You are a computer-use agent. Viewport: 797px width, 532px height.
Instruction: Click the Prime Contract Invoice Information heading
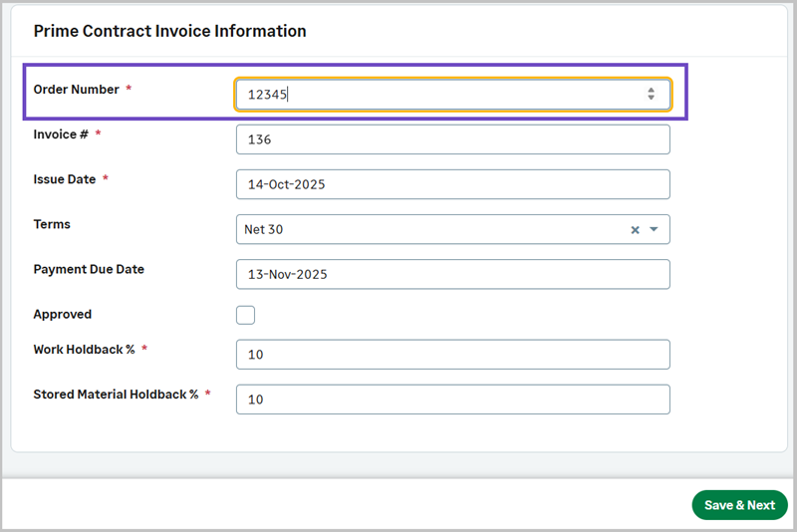[170, 31]
